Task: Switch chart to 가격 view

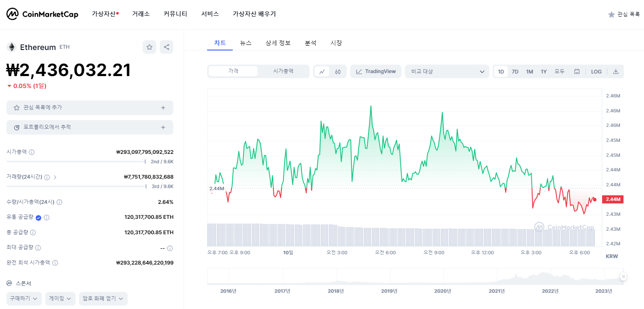Action: 233,71
